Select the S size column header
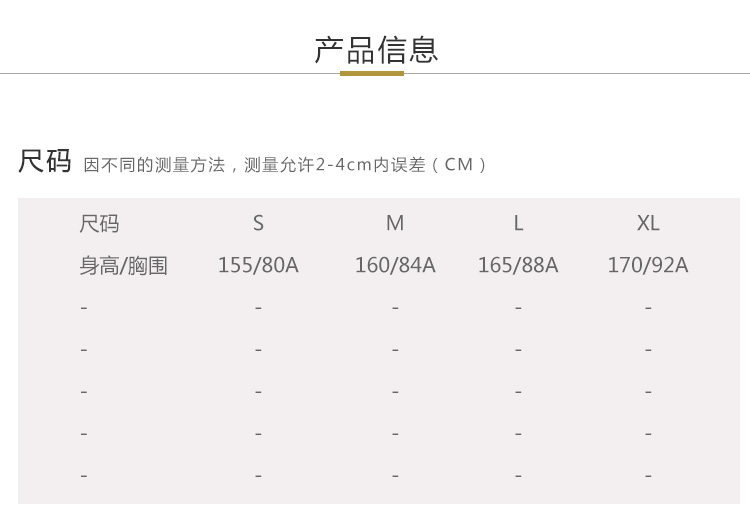 point(258,224)
